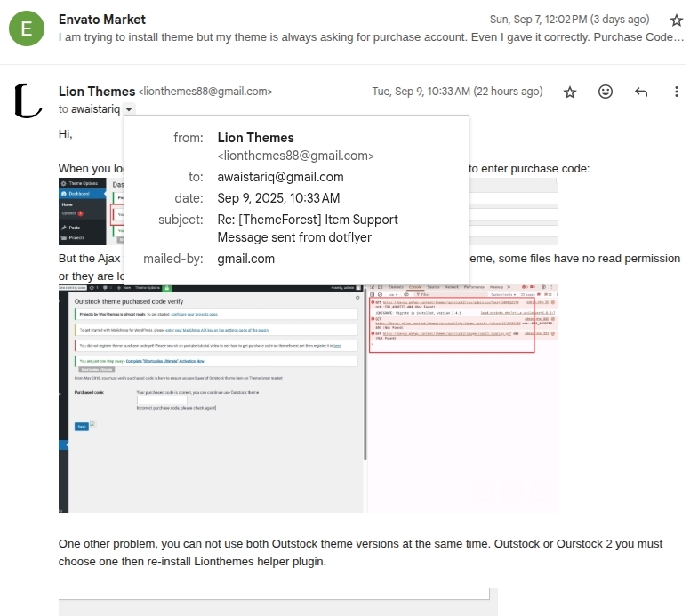
Task: Click the Lion Themes sender name in header
Action: 96,91
